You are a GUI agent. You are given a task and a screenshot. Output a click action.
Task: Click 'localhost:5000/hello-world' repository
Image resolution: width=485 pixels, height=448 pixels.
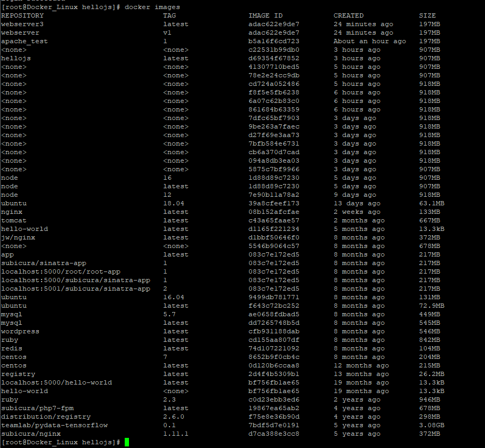tap(56, 383)
